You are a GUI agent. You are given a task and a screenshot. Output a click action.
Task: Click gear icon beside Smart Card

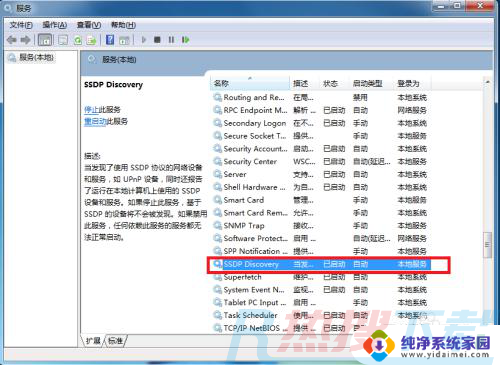tap(218, 200)
